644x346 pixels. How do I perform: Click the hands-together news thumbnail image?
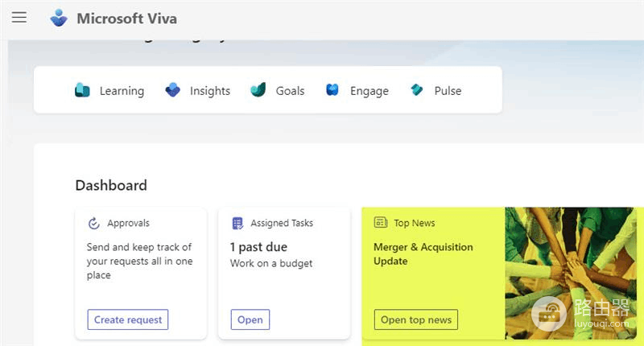(571, 273)
